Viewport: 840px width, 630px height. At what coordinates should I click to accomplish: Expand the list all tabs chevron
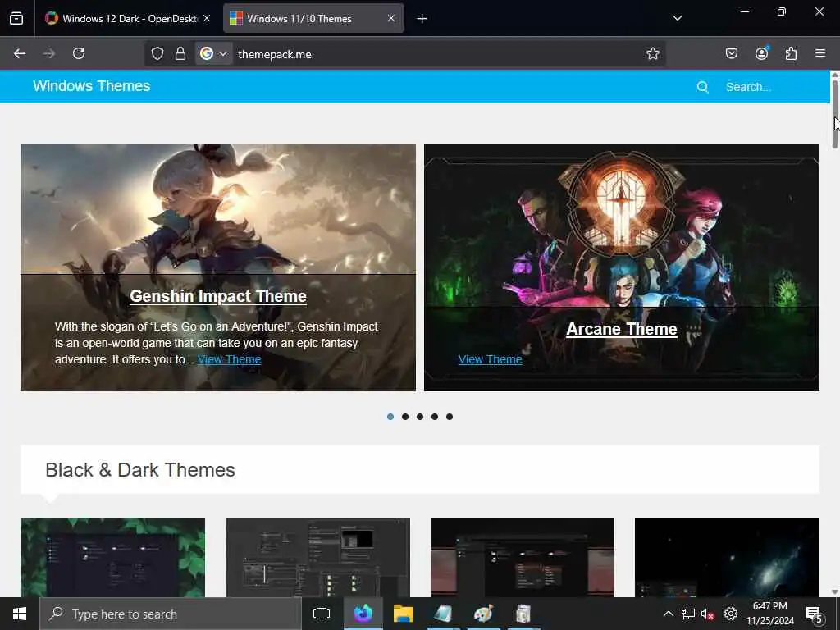677,18
